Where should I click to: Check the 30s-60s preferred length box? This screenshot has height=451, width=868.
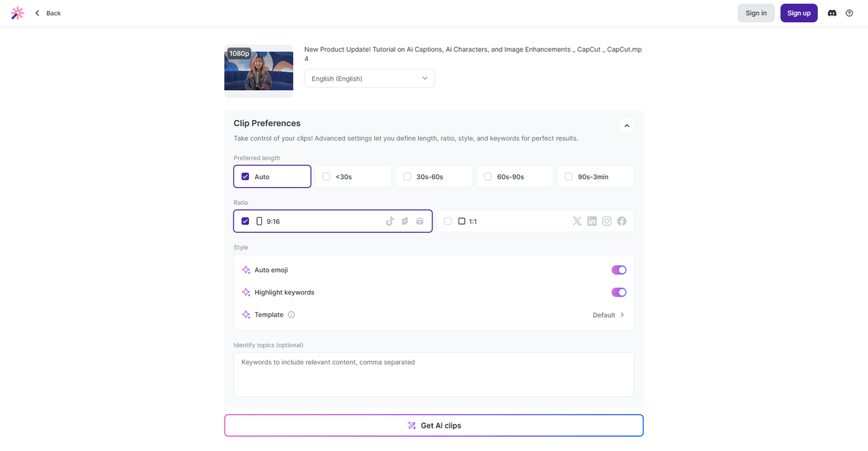pos(407,176)
